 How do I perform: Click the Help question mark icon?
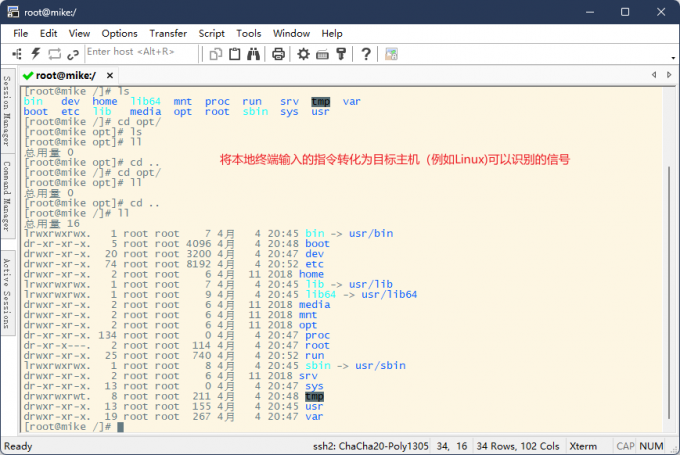(x=366, y=54)
